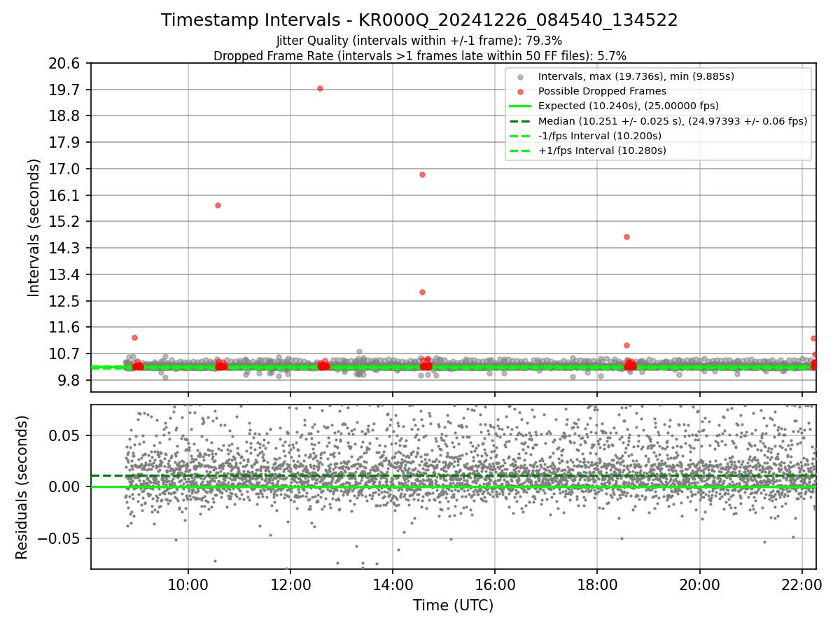This screenshot has height=630, width=840.
Task: Click the 11.6 y-axis tick label
Action: 65,327
